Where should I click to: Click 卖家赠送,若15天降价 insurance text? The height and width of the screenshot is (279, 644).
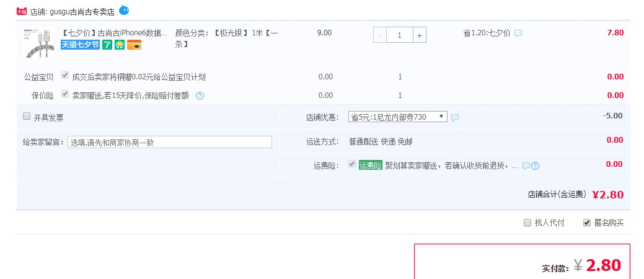131,95
